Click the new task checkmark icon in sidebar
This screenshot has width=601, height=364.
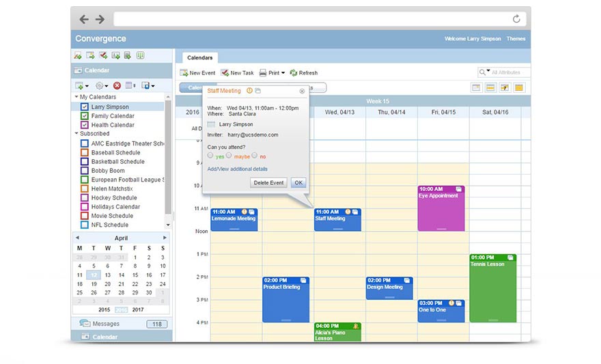(103, 55)
